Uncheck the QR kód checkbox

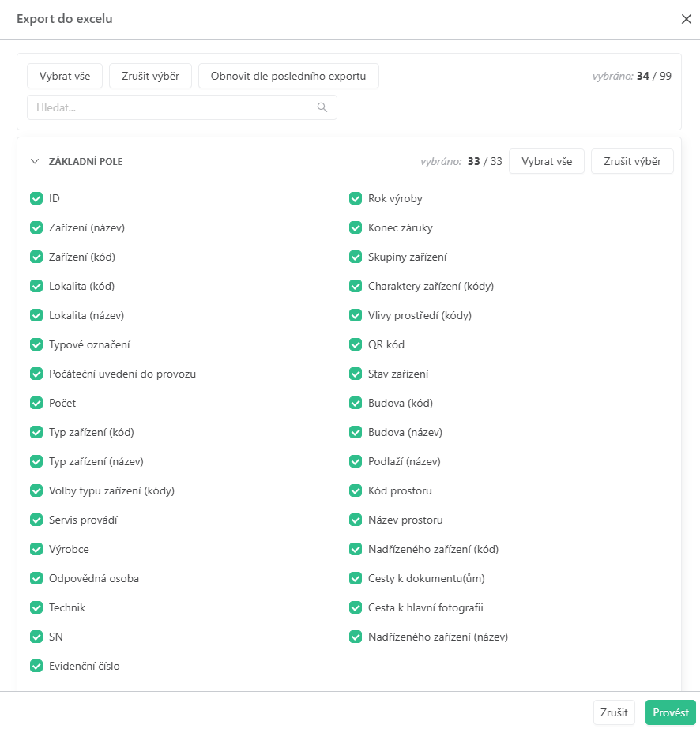pyautogui.click(x=356, y=344)
